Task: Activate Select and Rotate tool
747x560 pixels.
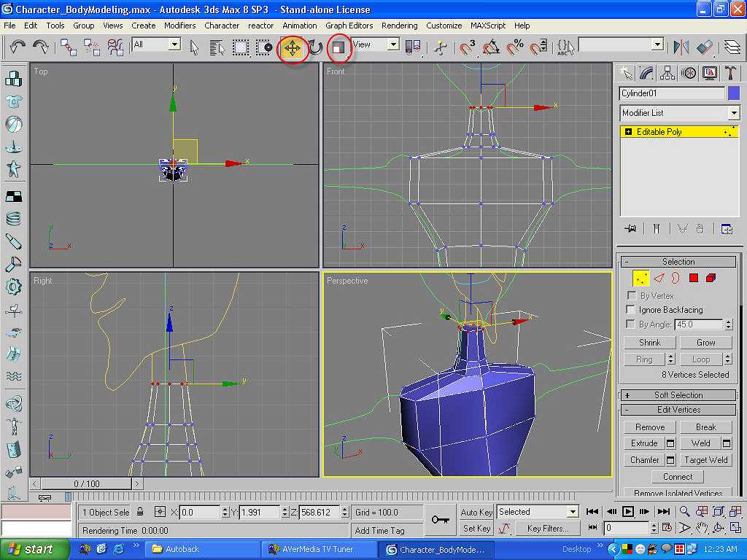Action: coord(315,47)
